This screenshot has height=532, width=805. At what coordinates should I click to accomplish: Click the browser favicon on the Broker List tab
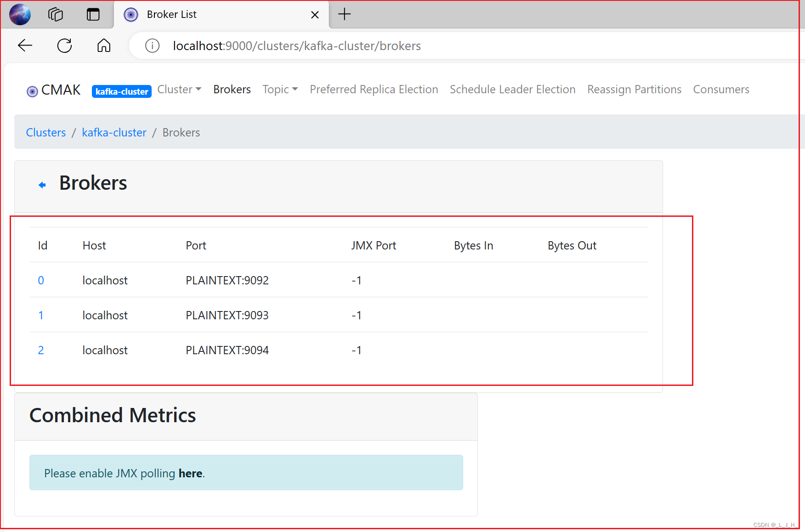tap(131, 14)
